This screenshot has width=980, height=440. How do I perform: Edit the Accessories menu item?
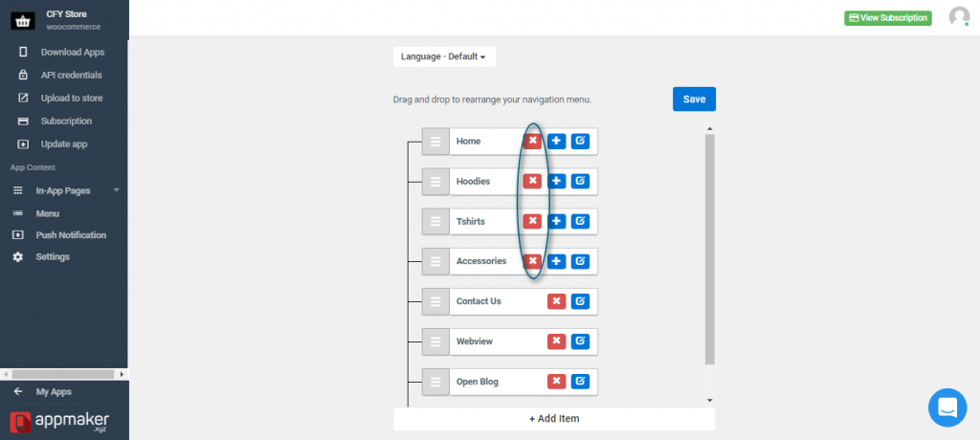pyautogui.click(x=580, y=261)
